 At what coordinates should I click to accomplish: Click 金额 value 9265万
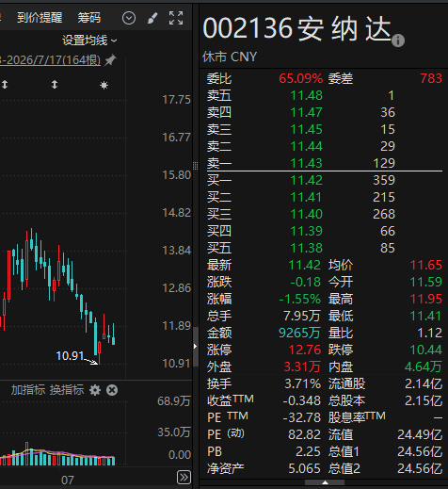299,333
